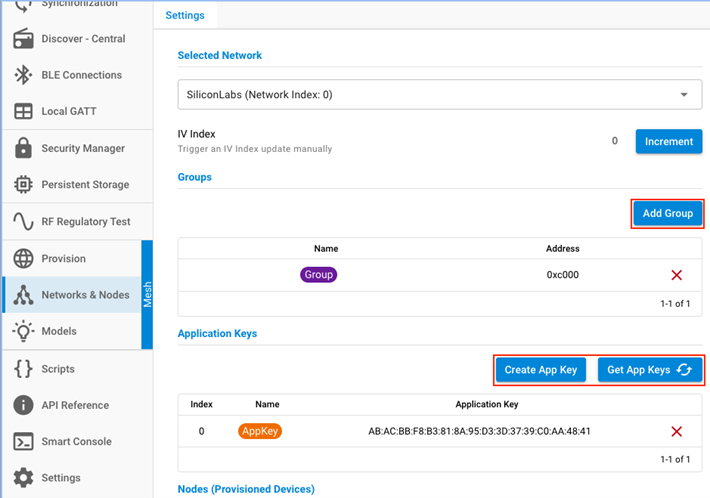
Task: Remove the AppKey entry with red X
Action: (677, 431)
